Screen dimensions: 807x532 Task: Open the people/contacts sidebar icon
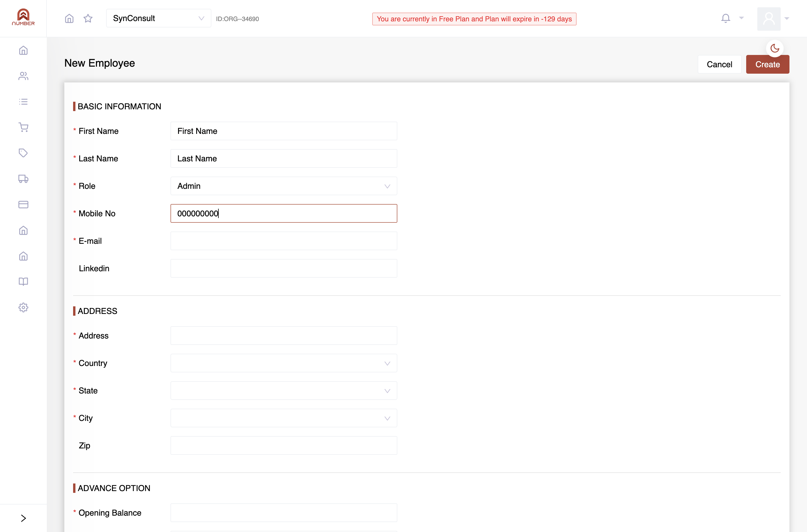click(x=23, y=76)
